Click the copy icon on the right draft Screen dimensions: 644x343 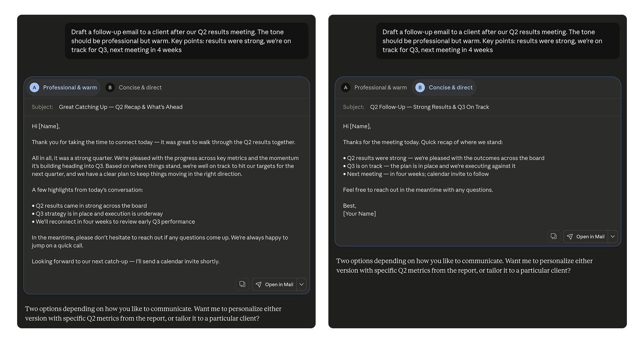(x=554, y=236)
